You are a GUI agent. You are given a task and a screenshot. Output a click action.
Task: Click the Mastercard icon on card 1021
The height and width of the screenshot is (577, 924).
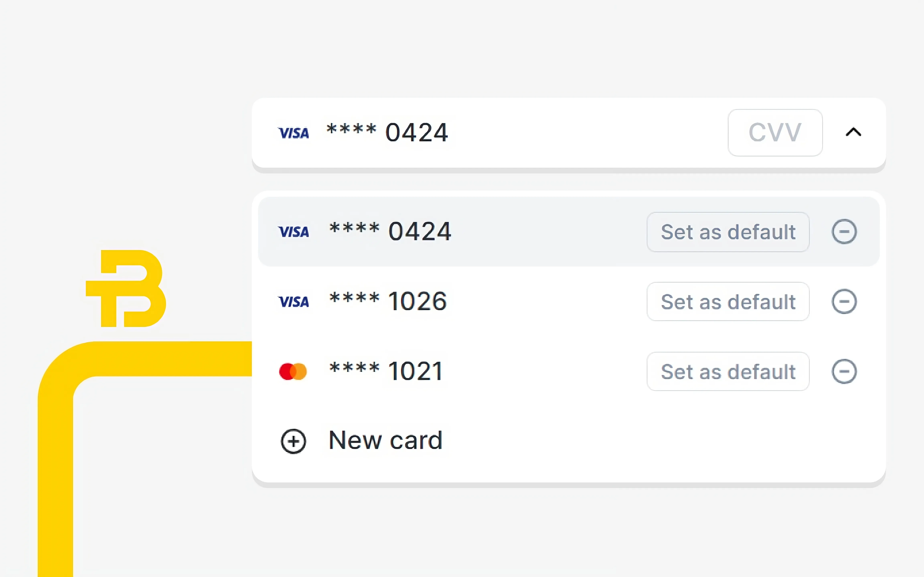293,371
